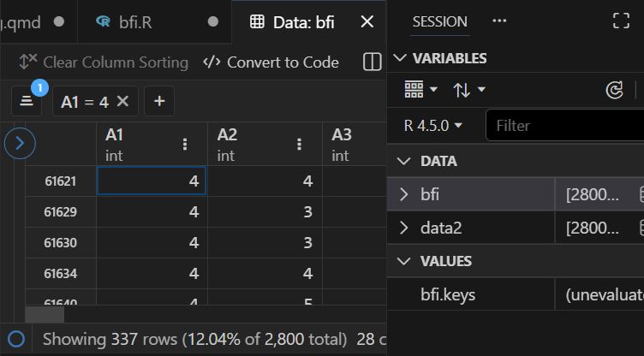Click the split layout icon beside Convert to Code
This screenshot has width=644, height=356.
click(373, 62)
